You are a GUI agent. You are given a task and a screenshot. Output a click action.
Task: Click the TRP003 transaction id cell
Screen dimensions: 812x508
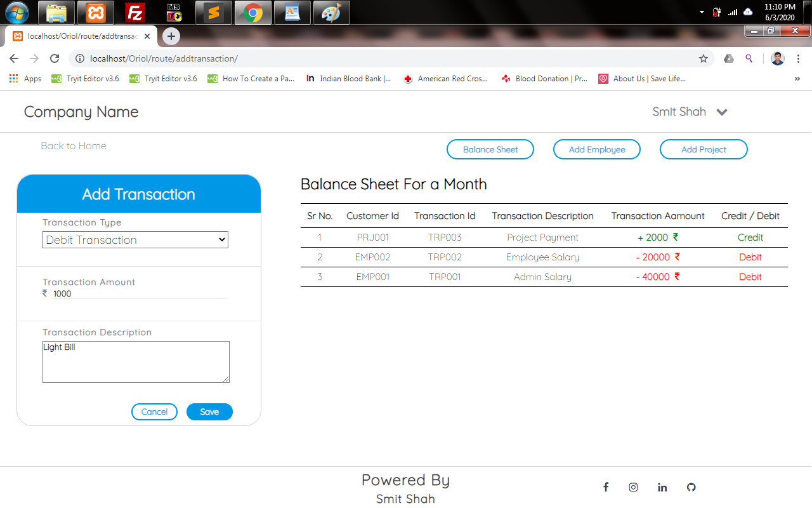pos(445,237)
